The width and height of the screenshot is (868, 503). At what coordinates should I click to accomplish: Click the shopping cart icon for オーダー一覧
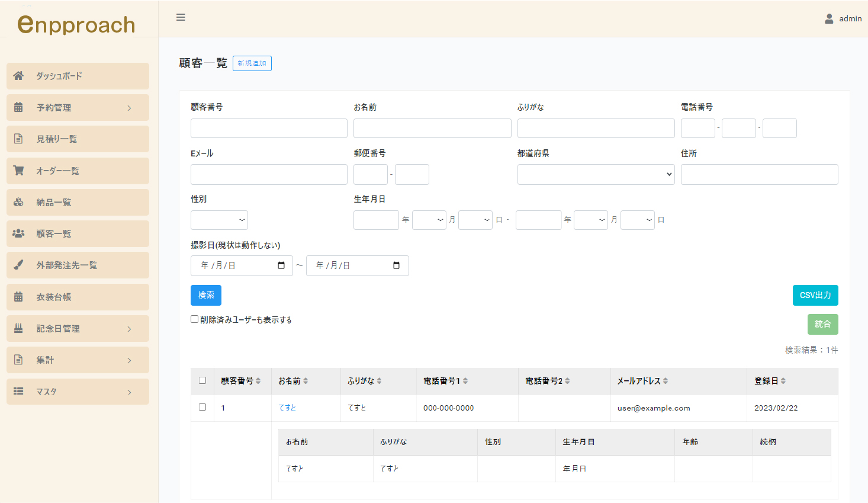click(18, 171)
